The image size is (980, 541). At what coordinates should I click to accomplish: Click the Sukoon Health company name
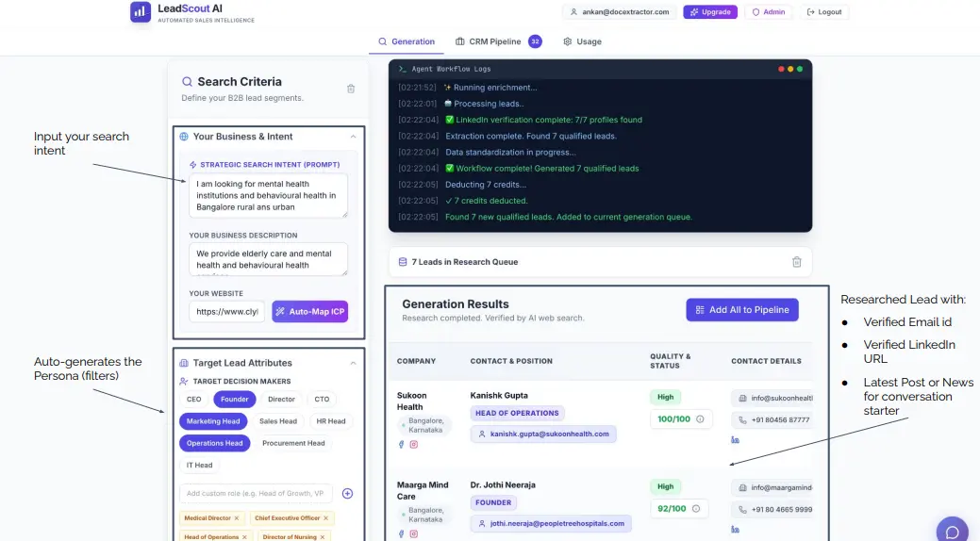(x=412, y=402)
